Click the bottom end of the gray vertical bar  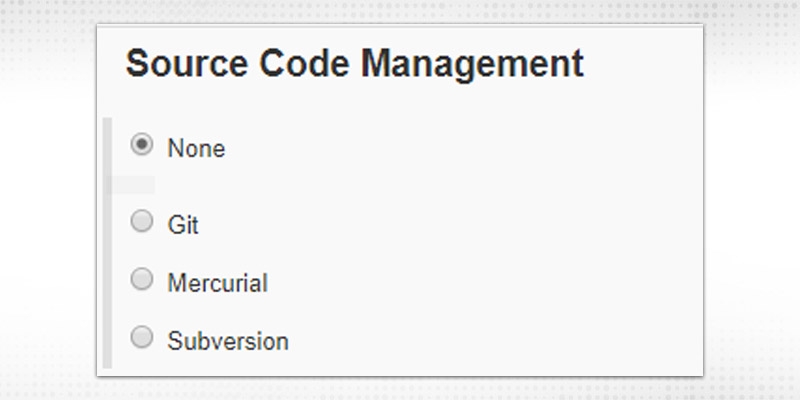(x=107, y=362)
